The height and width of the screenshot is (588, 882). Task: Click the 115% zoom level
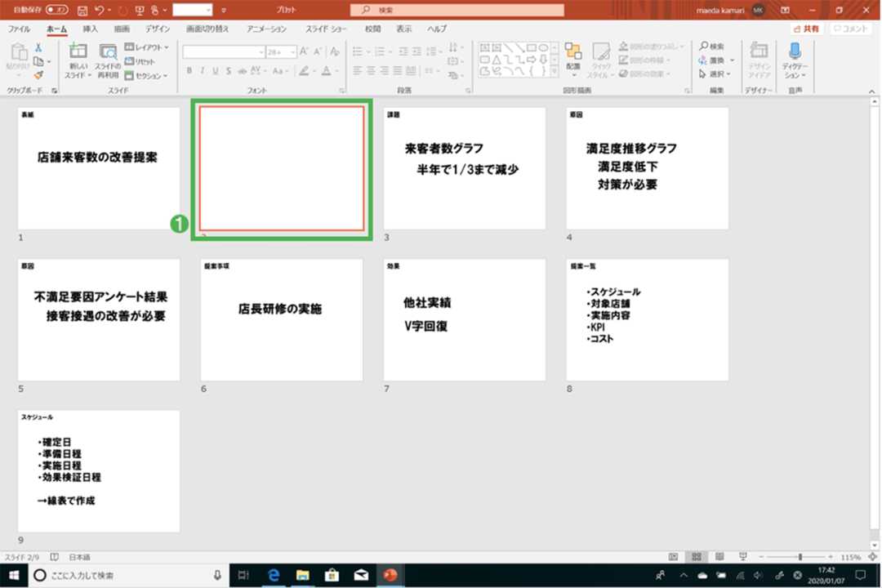point(850,557)
